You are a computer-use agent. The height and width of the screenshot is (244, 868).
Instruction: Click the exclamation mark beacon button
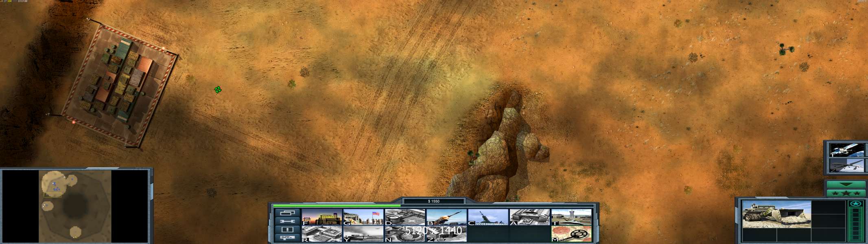coord(287,230)
